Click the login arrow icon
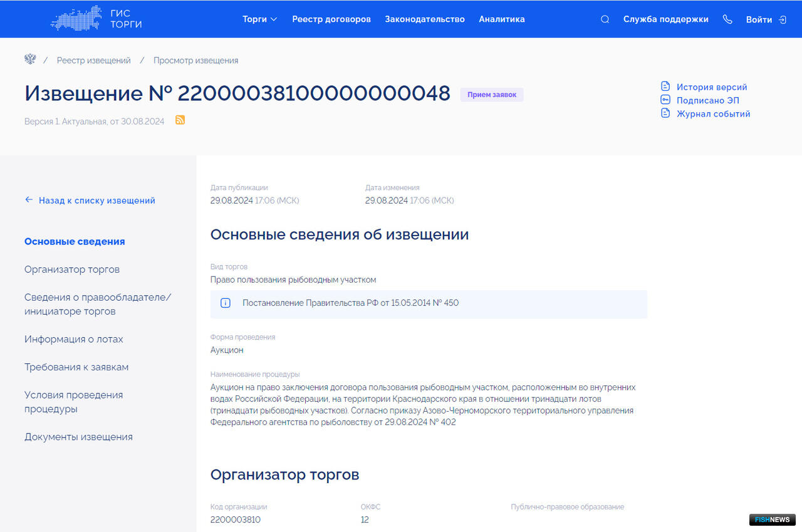The width and height of the screenshot is (802, 532). coord(783,19)
